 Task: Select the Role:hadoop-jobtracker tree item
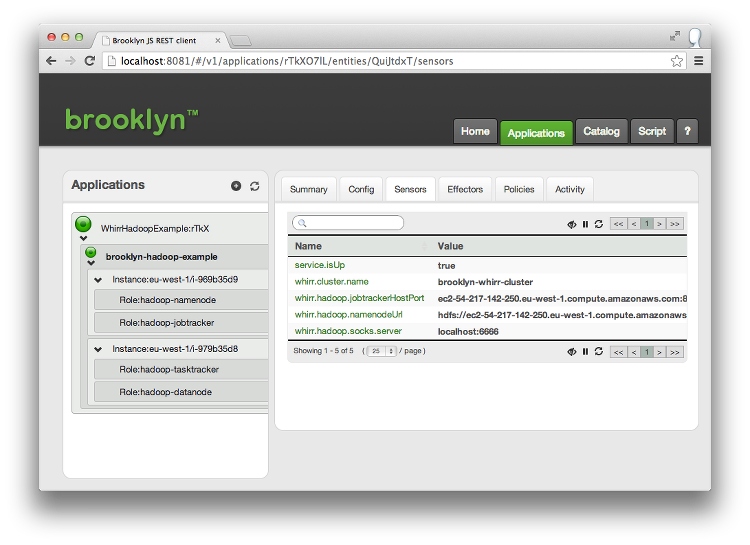[167, 323]
